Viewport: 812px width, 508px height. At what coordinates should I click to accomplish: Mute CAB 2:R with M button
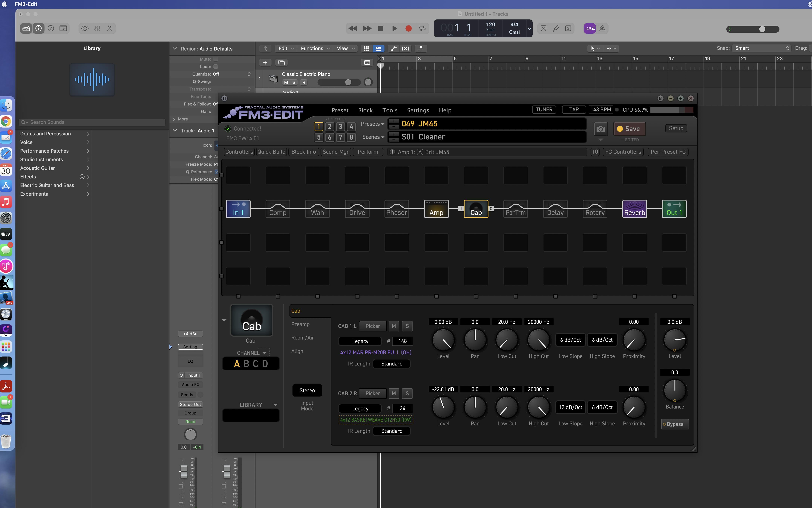coord(394,393)
